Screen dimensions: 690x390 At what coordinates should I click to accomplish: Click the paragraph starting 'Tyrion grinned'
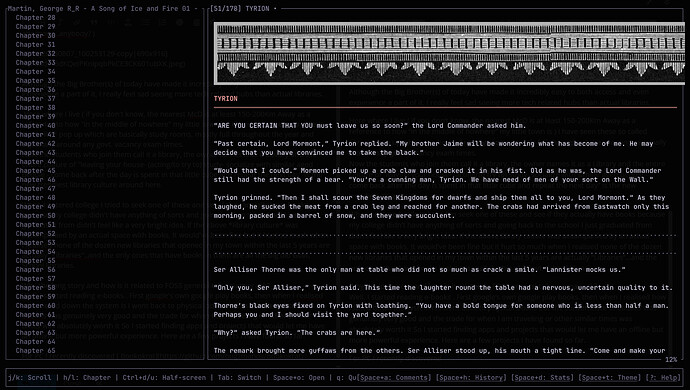pyautogui.click(x=441, y=207)
